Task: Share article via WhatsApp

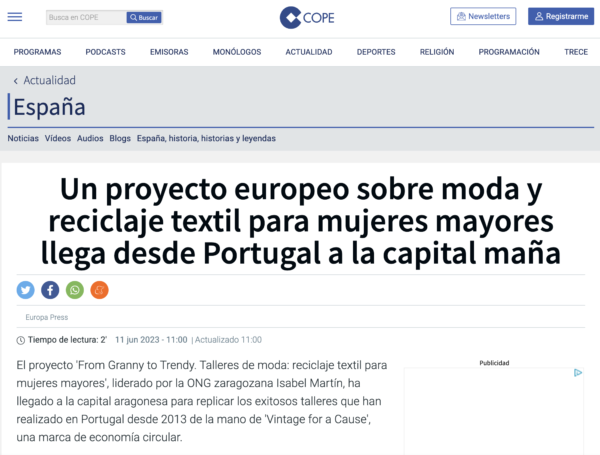Action: click(x=75, y=290)
